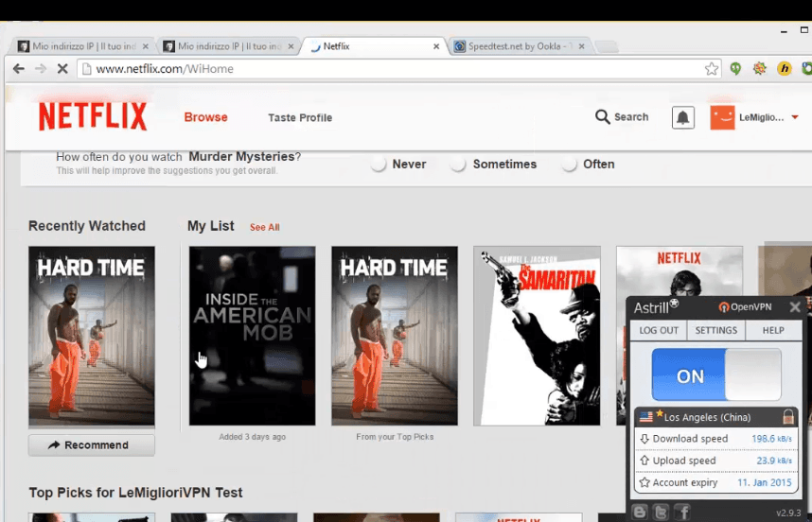The height and width of the screenshot is (522, 812).
Task: Click the Astrill blog icon
Action: (x=640, y=512)
